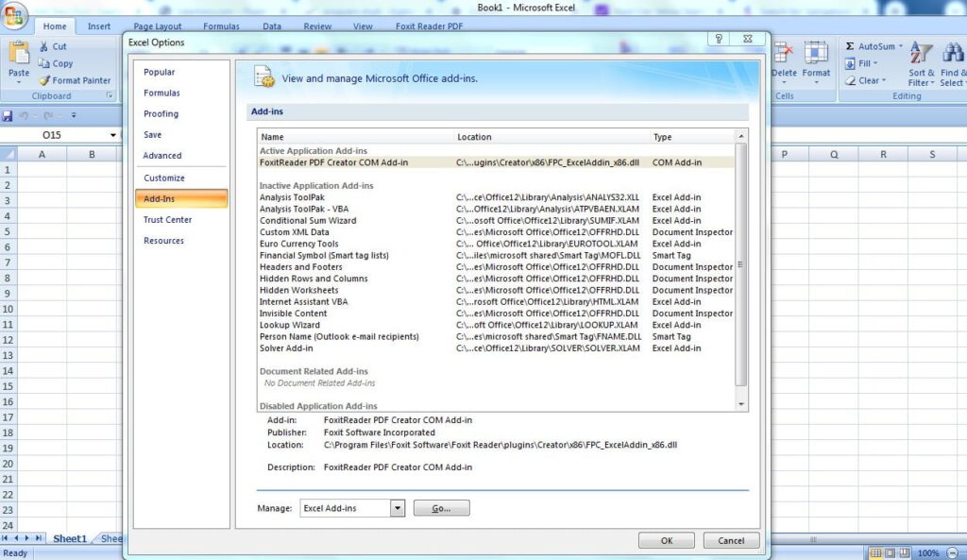Image resolution: width=967 pixels, height=560 pixels.
Task: Select Formulas category in Excel Options
Action: coord(181,93)
